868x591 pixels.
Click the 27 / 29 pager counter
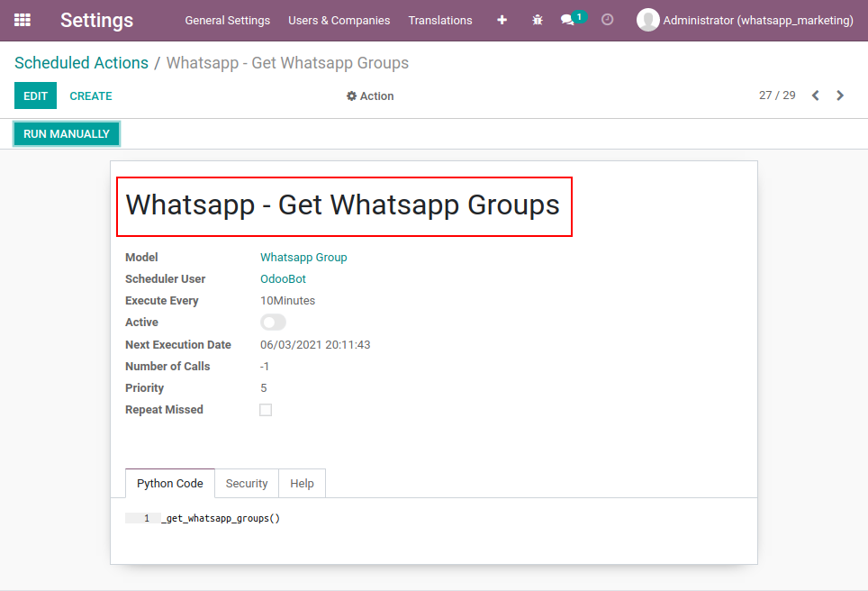click(777, 95)
